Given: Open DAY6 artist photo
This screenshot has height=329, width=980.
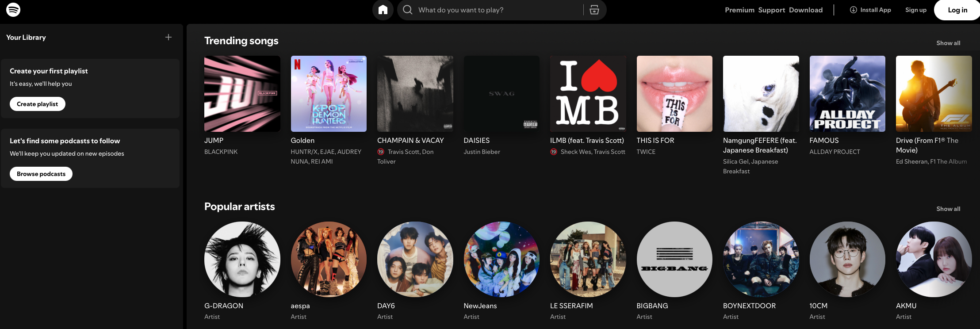Looking at the screenshot, I should (415, 260).
